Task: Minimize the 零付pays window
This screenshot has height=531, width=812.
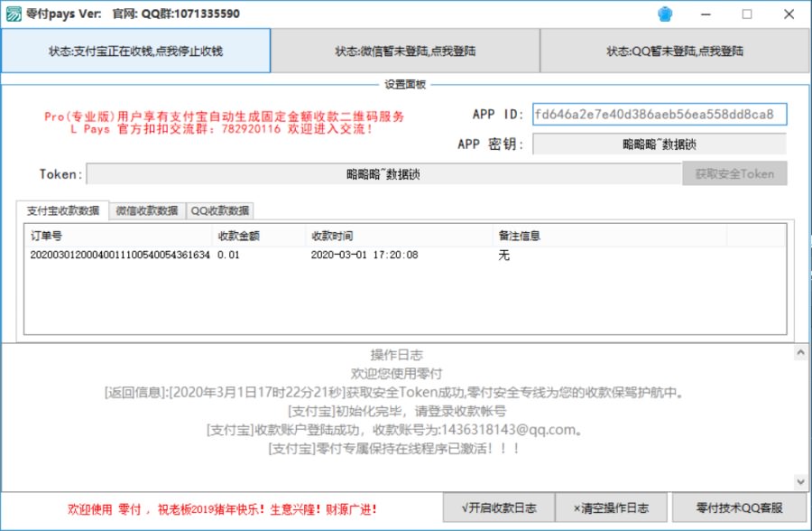Action: click(x=706, y=14)
